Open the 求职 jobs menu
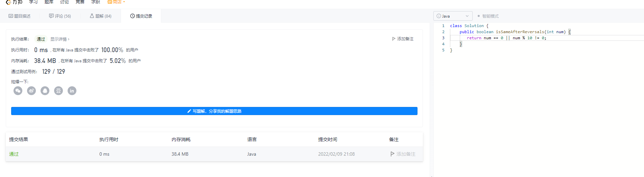The width and height of the screenshot is (644, 177). [x=96, y=2]
